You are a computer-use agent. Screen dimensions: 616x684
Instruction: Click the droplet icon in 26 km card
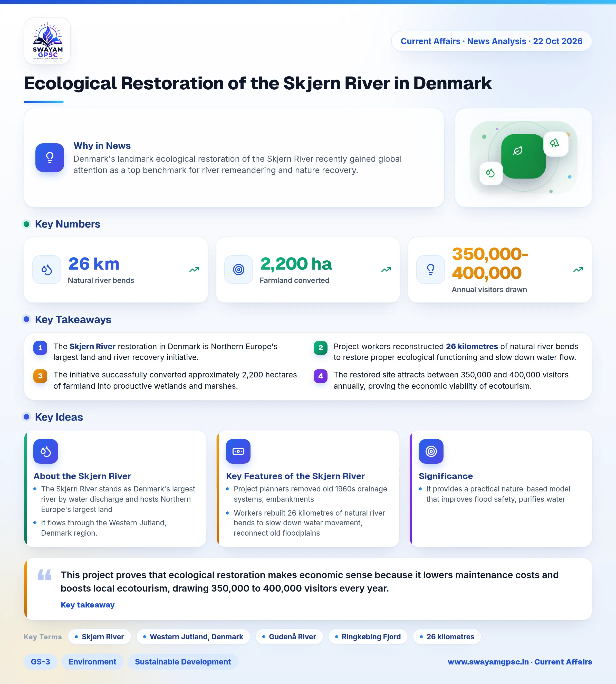pos(47,270)
